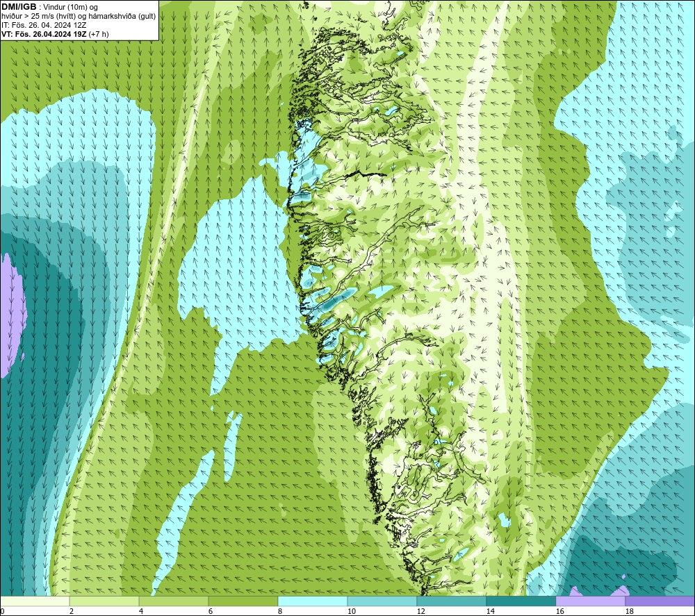The image size is (695, 616).
Task: Click the legend value label '4'
Action: click(141, 611)
